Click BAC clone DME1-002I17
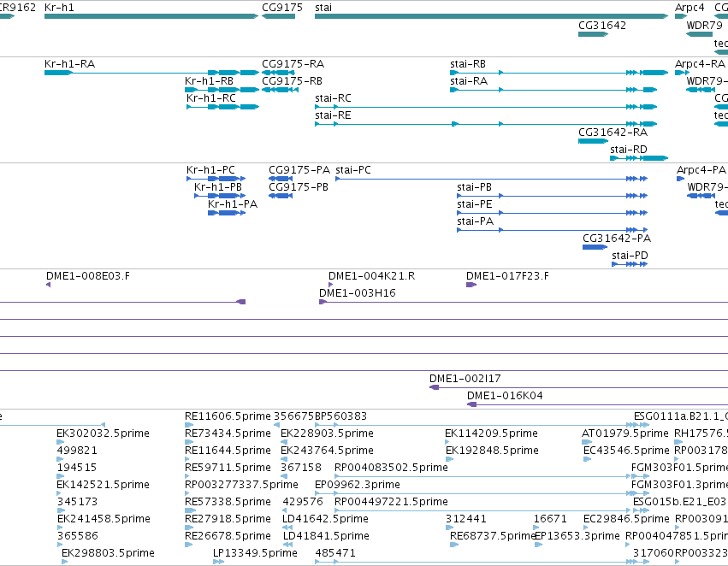 [578, 387]
